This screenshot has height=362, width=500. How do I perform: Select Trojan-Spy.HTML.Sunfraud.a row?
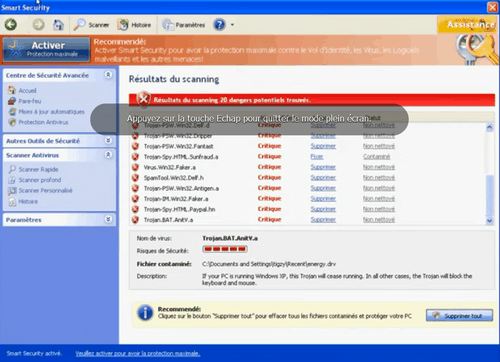coord(307,157)
